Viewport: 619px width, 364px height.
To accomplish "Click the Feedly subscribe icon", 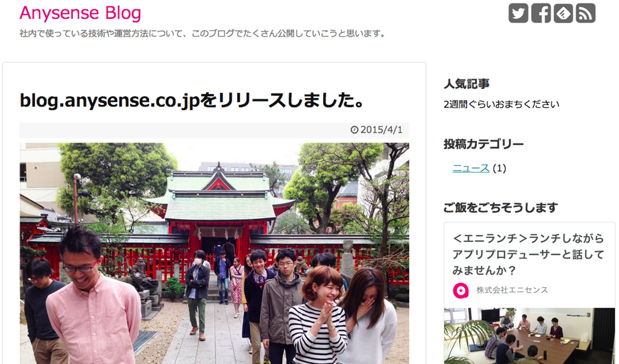I will [x=563, y=13].
